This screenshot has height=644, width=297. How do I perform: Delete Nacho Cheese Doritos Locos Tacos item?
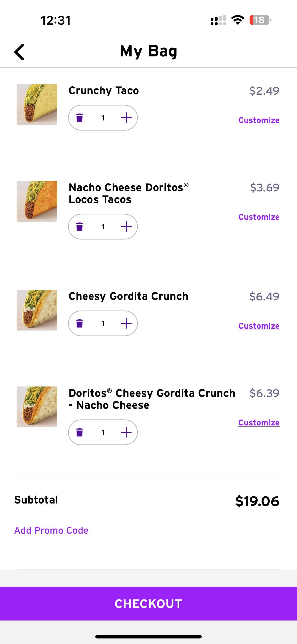[x=79, y=226]
